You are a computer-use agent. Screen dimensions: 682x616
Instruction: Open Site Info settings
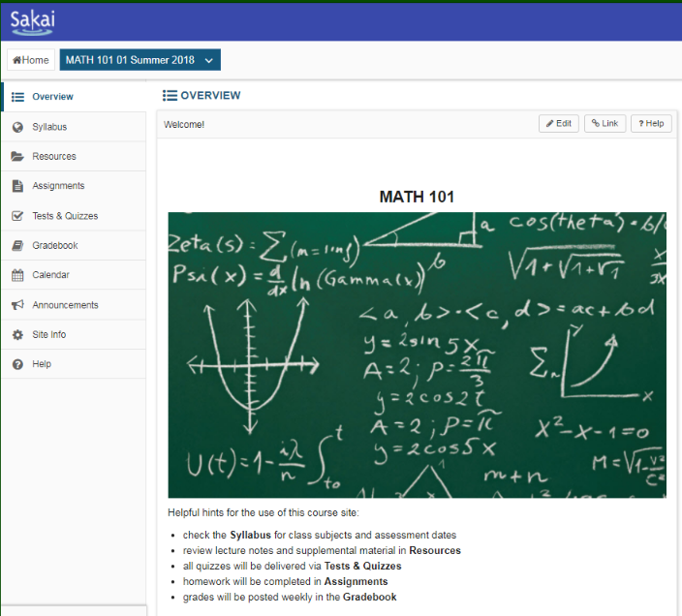click(x=74, y=335)
